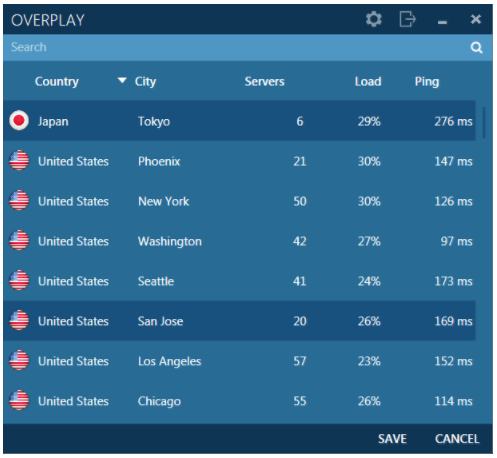Select the Seattle city entry
Viewport: 497px width, 458px height.
(x=156, y=282)
